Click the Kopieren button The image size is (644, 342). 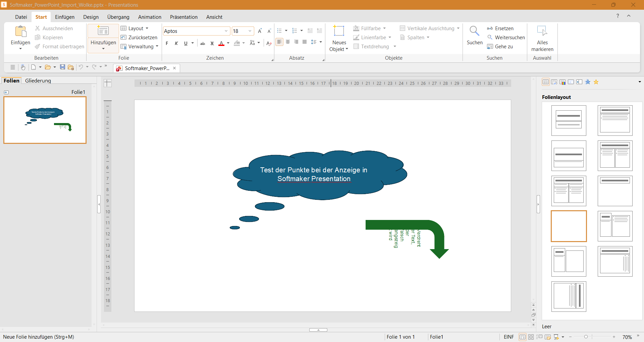pos(49,38)
